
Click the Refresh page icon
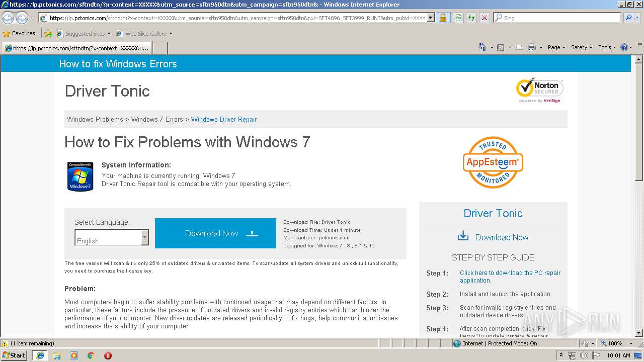coord(471,18)
